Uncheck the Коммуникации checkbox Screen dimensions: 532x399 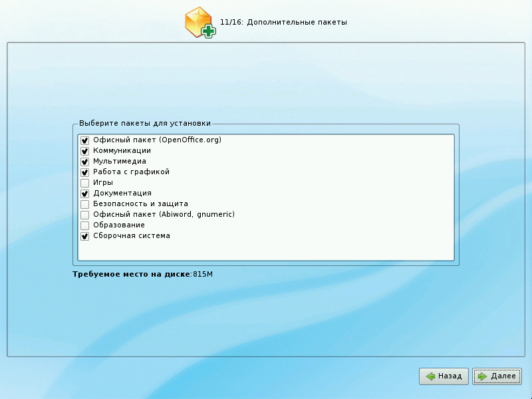[84, 151]
